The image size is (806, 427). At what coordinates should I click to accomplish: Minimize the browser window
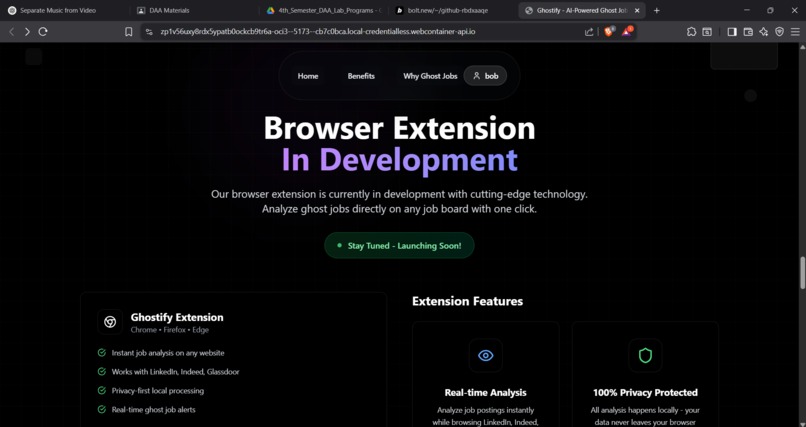click(x=747, y=10)
